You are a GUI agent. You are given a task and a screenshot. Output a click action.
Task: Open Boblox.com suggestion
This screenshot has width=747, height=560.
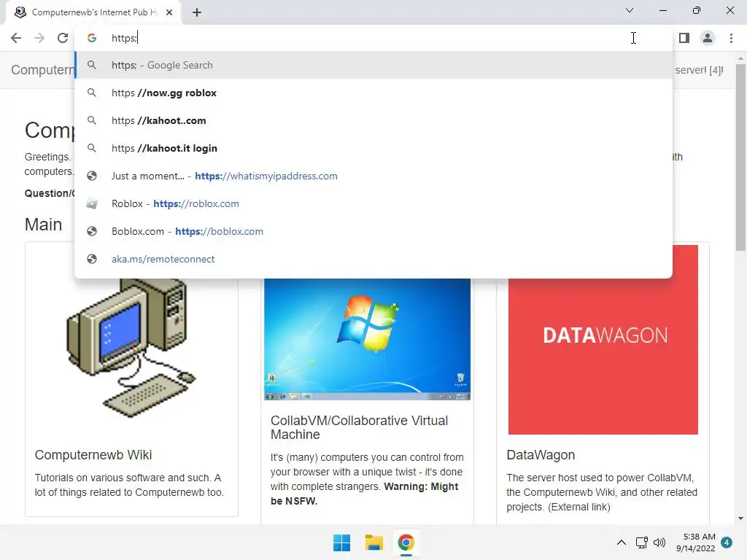[x=373, y=231]
